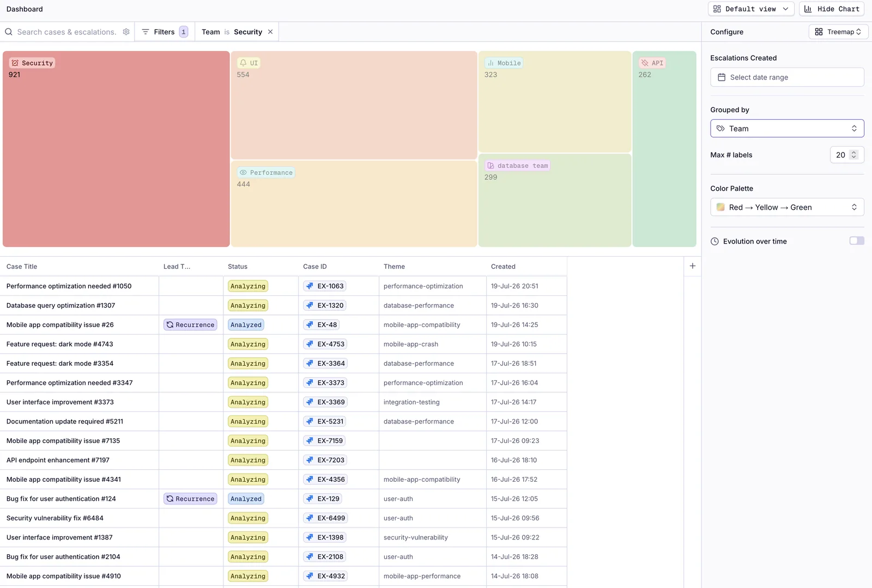Click the search settings gear icon
Screen dimensions: 872x588
(126, 32)
